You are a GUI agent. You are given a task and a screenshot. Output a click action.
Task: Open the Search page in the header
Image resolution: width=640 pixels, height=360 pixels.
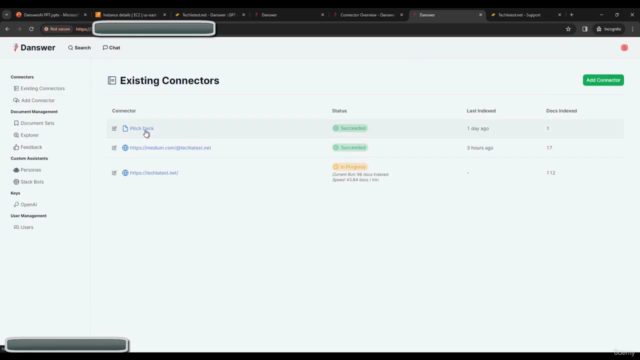80,48
